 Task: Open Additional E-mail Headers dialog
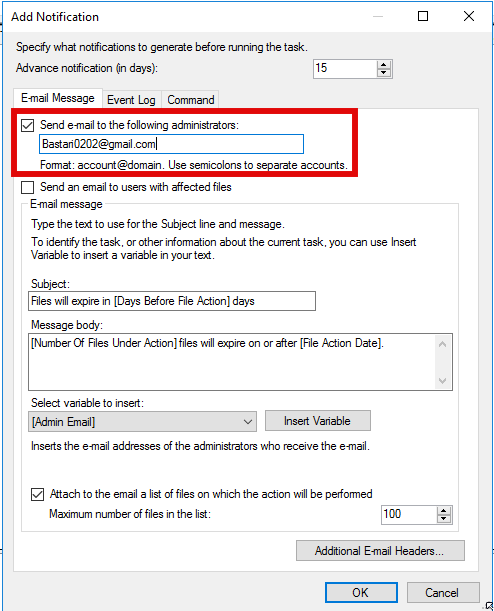pyautogui.click(x=380, y=551)
